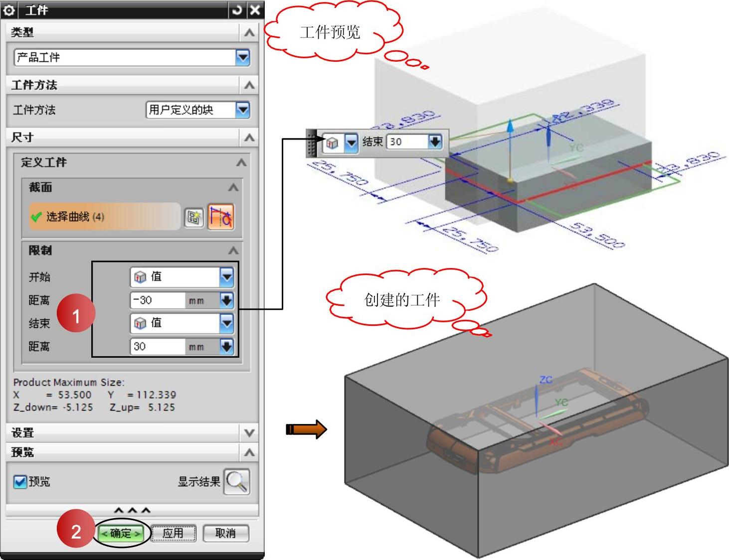Viewport: 729px width, 560px height.
Task: Click the 'Product Maximum Size:' text
Action: pos(69,383)
